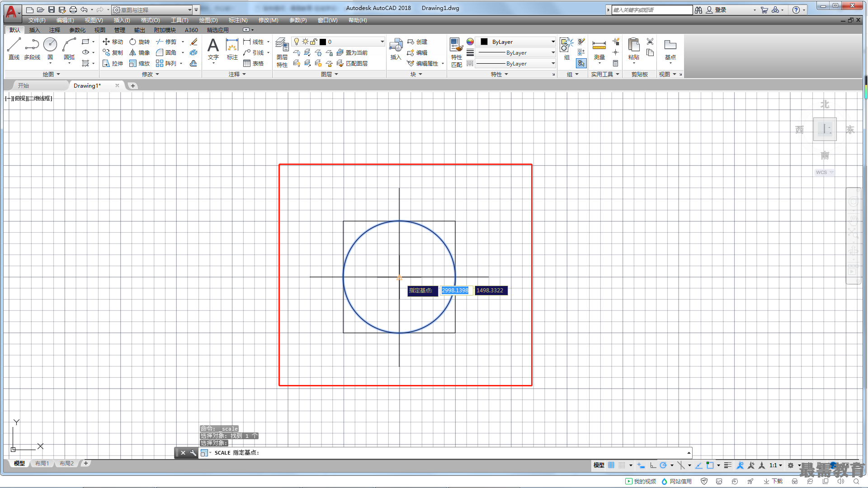Viewport: 868px width, 488px height.
Task: Switch to the 布局1 layout tab
Action: click(42, 463)
